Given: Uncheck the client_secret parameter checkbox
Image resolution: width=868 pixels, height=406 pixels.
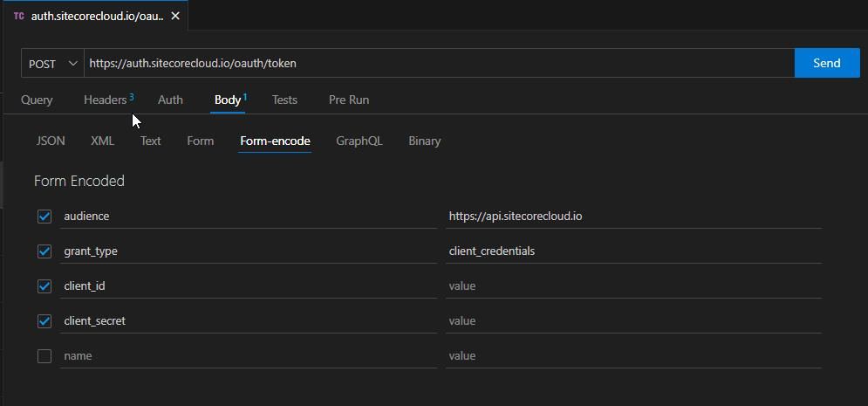Looking at the screenshot, I should pos(44,321).
